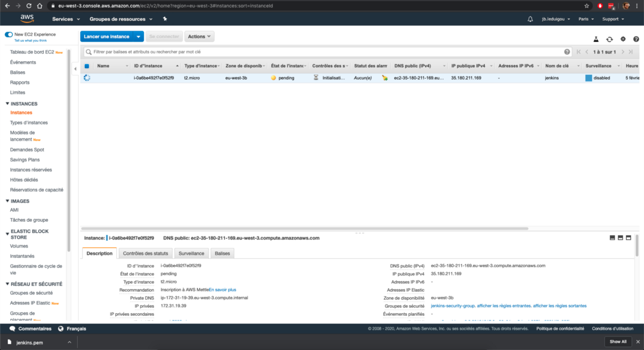
Task: Set details panel to minimized layout
Action: 612,237
